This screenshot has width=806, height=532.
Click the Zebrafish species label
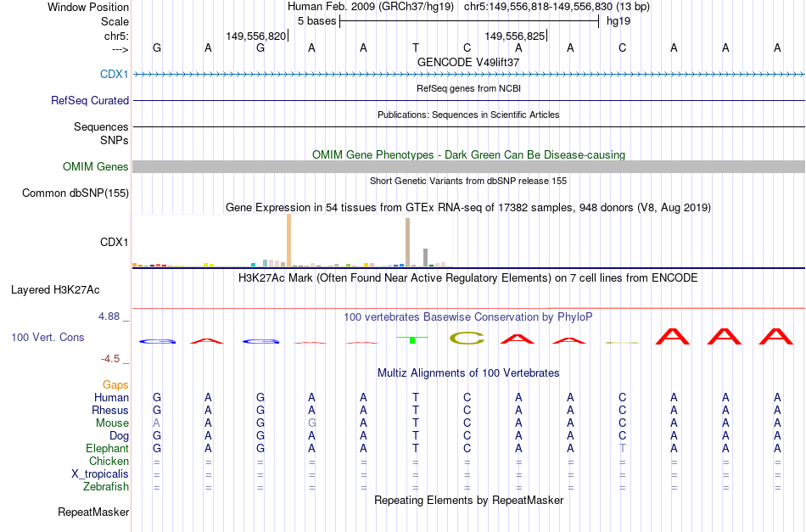click(106, 486)
